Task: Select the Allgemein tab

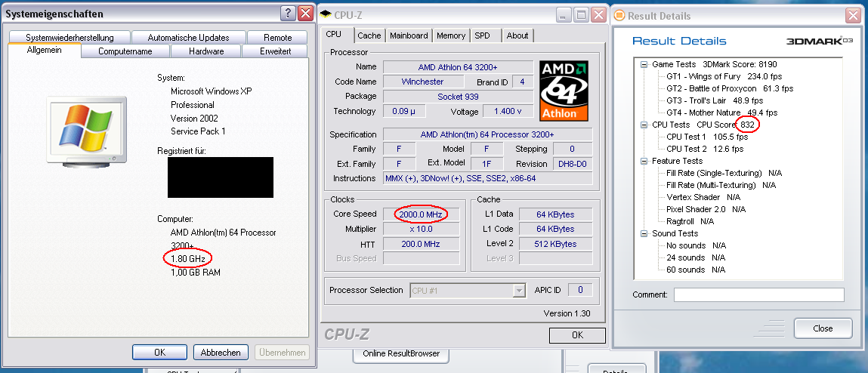Action: coord(45,51)
